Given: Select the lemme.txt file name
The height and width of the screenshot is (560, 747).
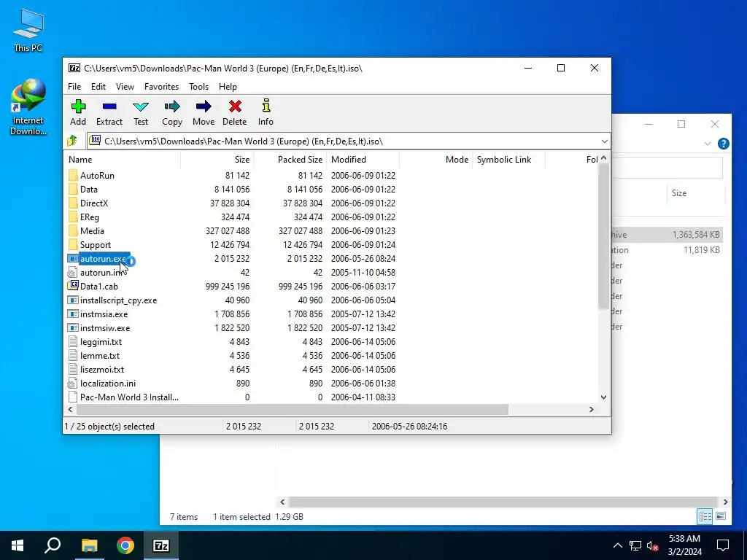Looking at the screenshot, I should (99, 355).
